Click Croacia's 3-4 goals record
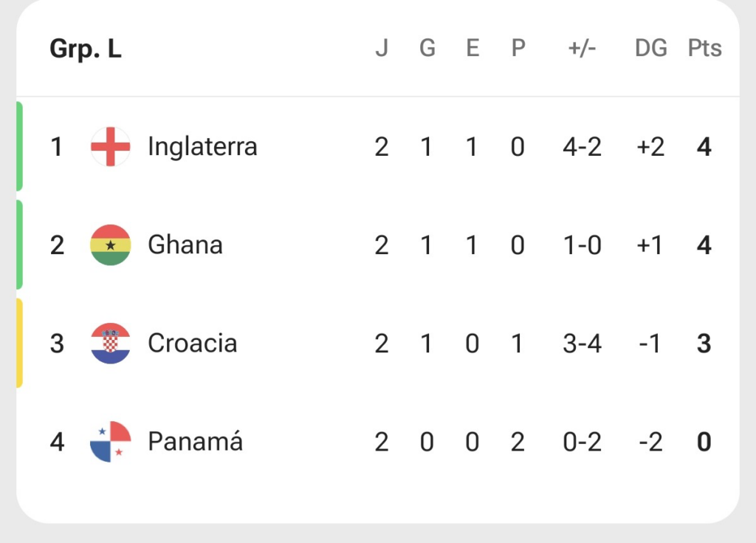The width and height of the screenshot is (756, 543). pyautogui.click(x=582, y=344)
